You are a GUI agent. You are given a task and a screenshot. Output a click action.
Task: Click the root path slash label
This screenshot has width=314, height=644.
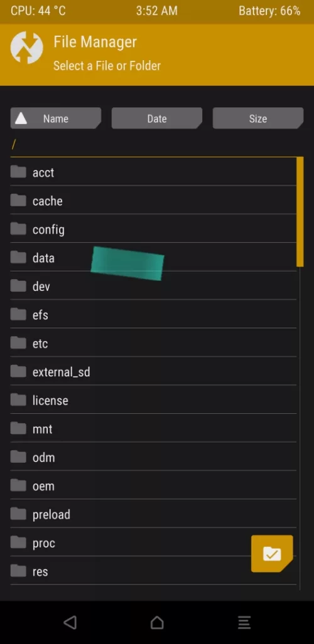click(14, 144)
